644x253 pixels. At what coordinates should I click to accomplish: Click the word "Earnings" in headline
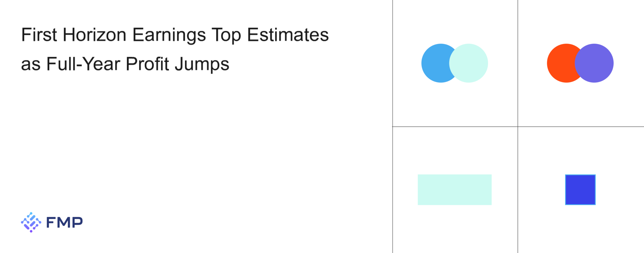(x=169, y=35)
